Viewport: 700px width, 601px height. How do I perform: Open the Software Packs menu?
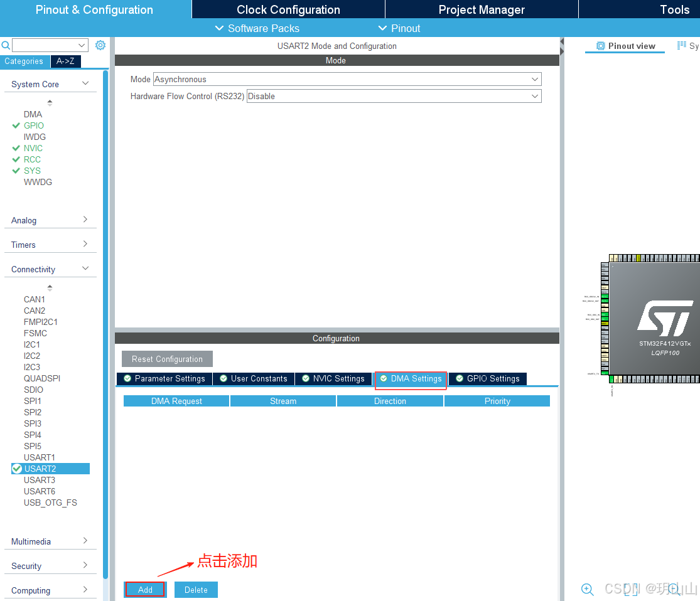tap(257, 28)
